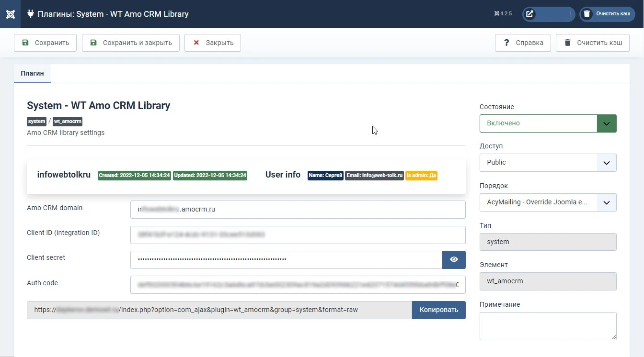Screen dimensions: 644x357
Task: Click the Client secret label
Action: (46, 257)
